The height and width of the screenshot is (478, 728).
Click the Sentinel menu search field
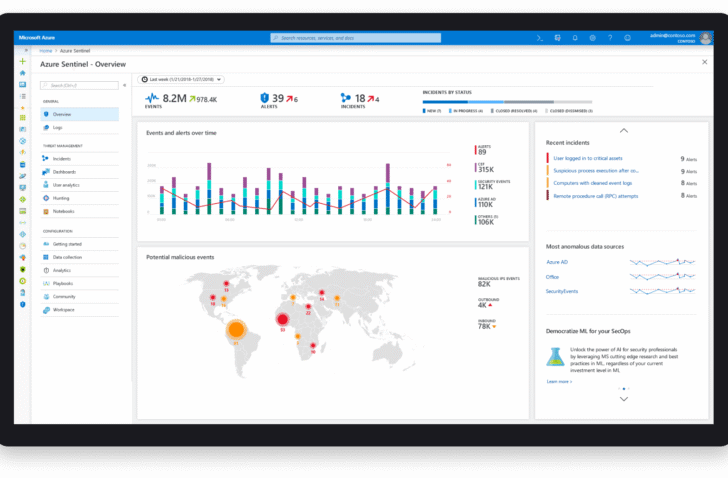tap(79, 85)
